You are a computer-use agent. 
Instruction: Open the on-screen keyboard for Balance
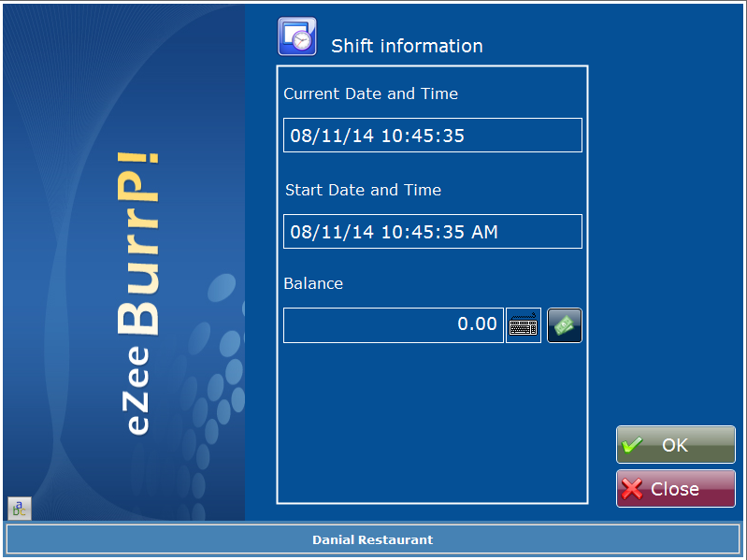pos(524,325)
